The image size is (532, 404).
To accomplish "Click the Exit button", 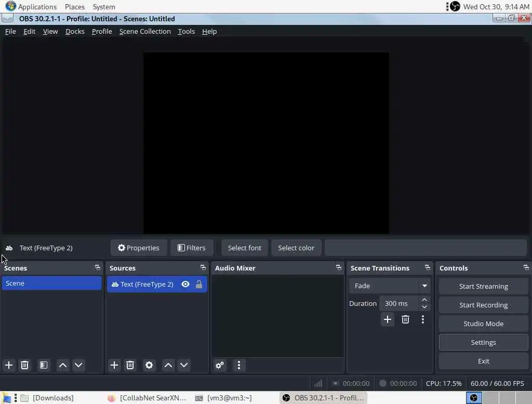I will [484, 361].
